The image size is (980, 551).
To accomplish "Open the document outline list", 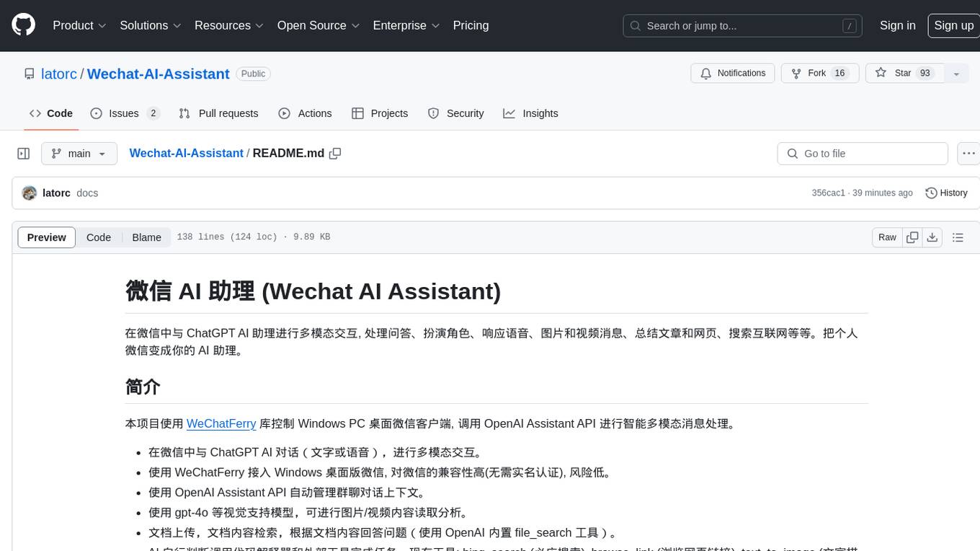I will point(958,237).
